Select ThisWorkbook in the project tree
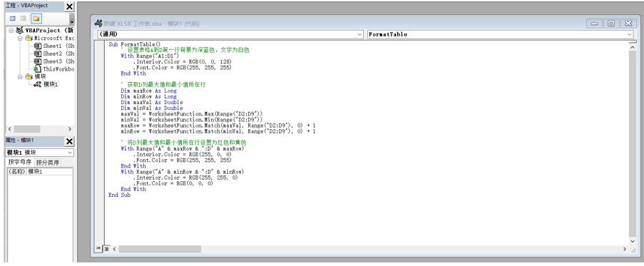This screenshot has height=266, width=644. [58, 69]
